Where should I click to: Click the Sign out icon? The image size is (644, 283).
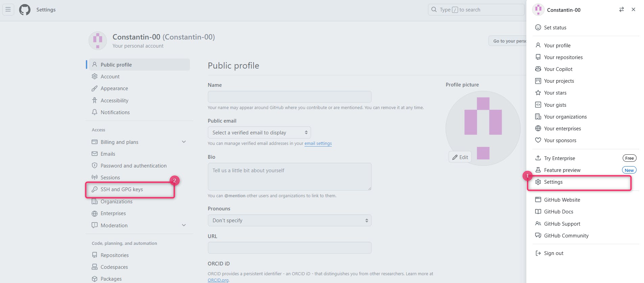pyautogui.click(x=538, y=253)
